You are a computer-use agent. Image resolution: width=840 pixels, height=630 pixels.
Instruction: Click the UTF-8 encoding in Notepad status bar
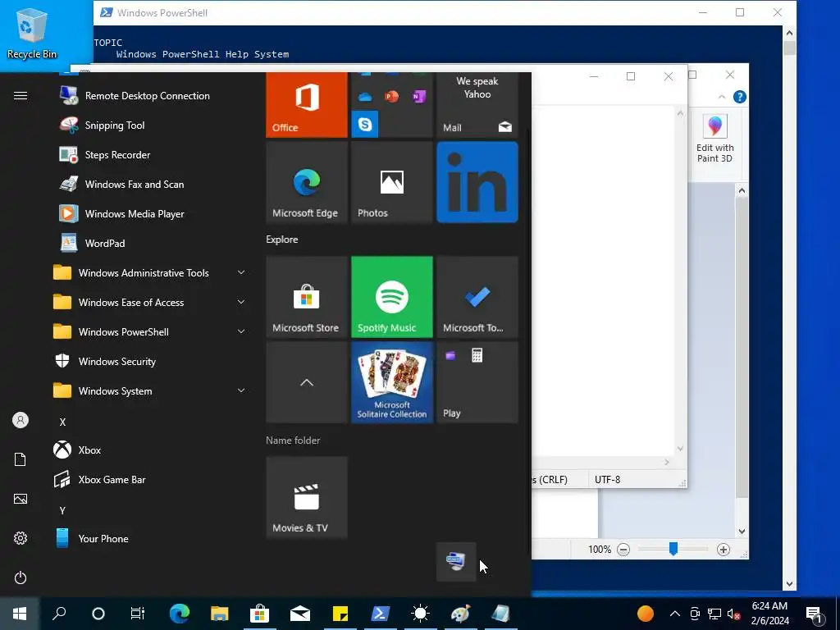pyautogui.click(x=608, y=479)
